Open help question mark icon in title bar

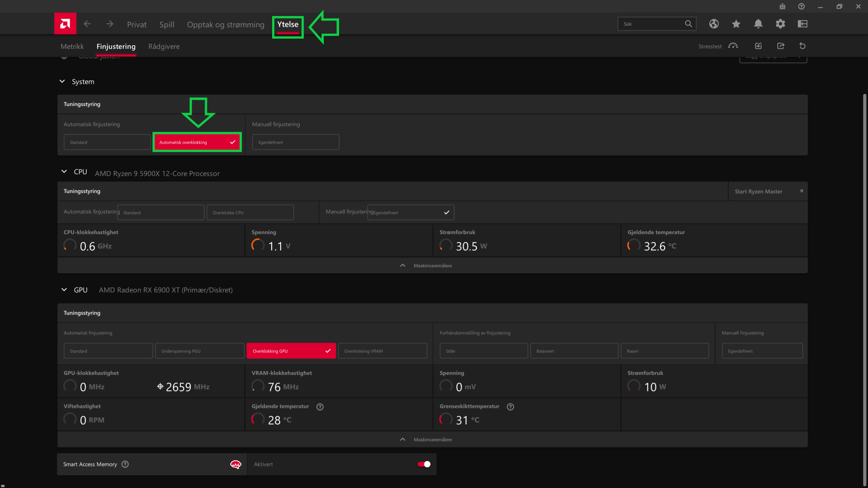801,6
